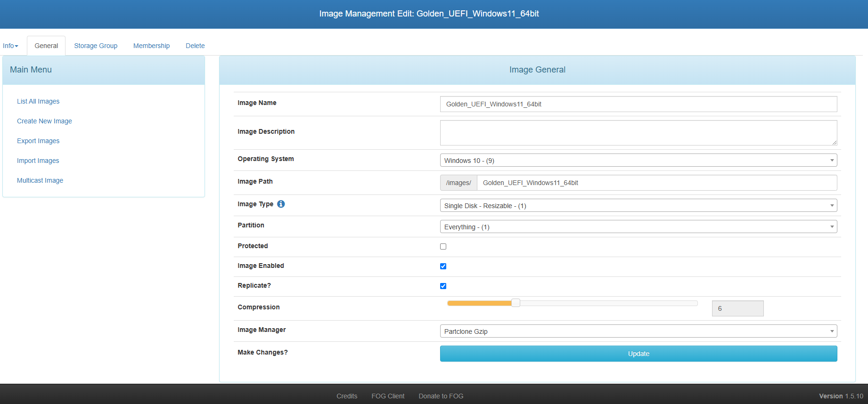Screen dimensions: 868x404
Task: Open the Credits footer link
Action: click(x=347, y=396)
